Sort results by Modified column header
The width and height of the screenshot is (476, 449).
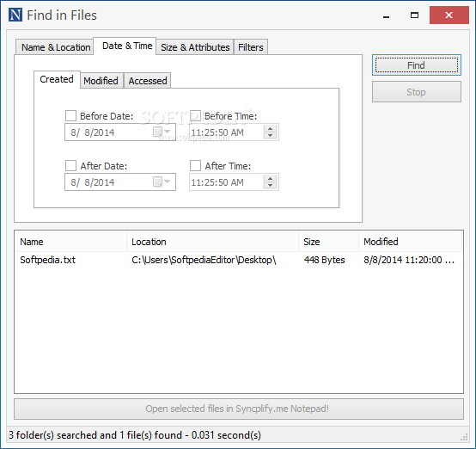[x=410, y=242]
